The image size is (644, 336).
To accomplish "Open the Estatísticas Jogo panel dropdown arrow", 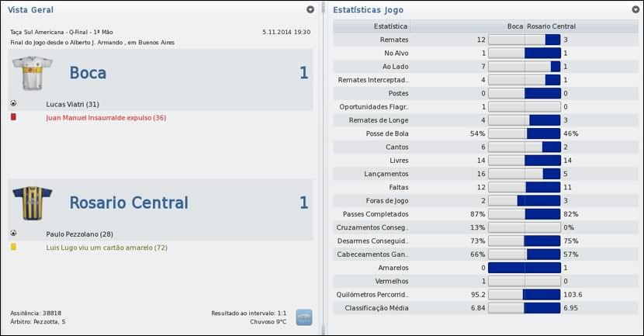I will [x=635, y=9].
